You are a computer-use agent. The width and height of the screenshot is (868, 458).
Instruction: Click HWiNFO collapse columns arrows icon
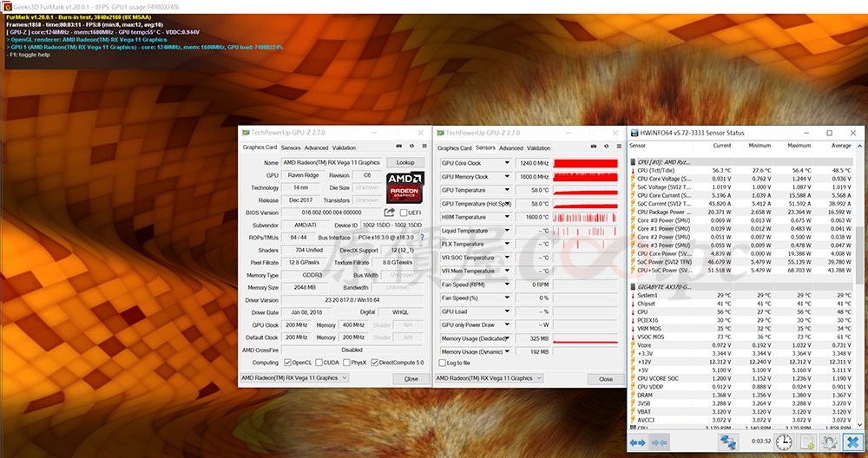pyautogui.click(x=659, y=442)
